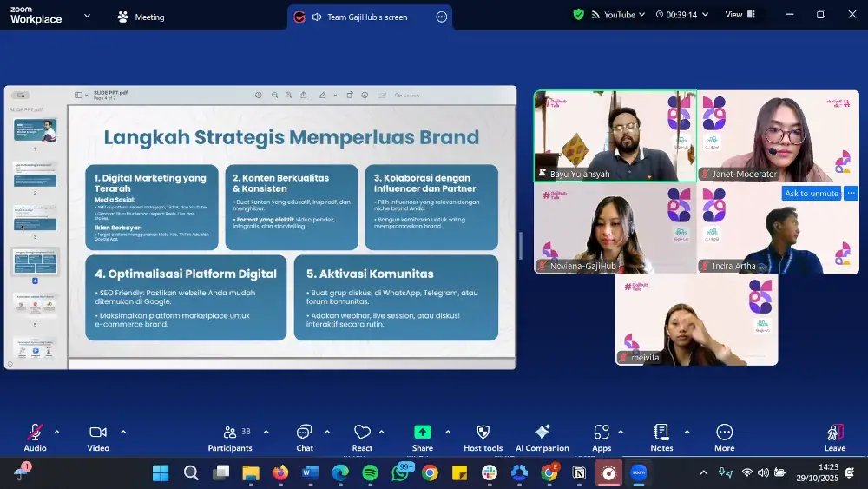Open the Chat panel
868x489 pixels.
coord(305,438)
